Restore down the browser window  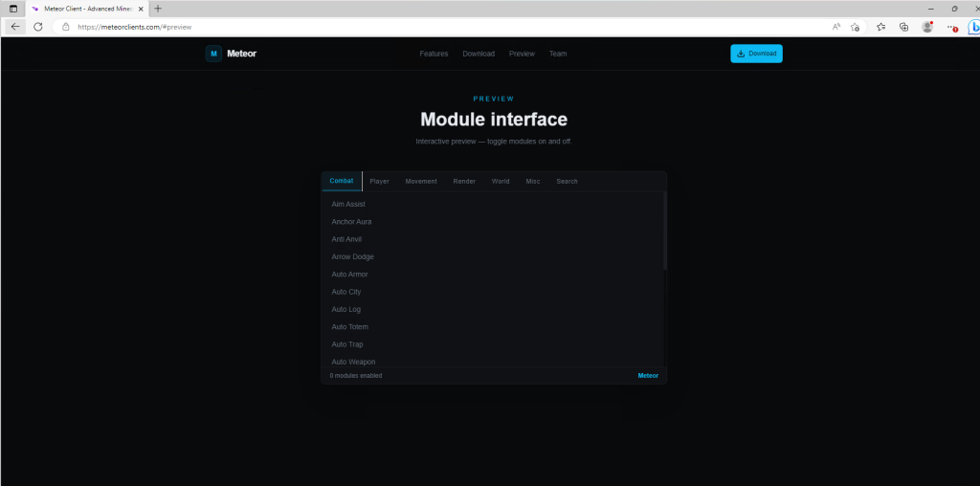(x=954, y=9)
